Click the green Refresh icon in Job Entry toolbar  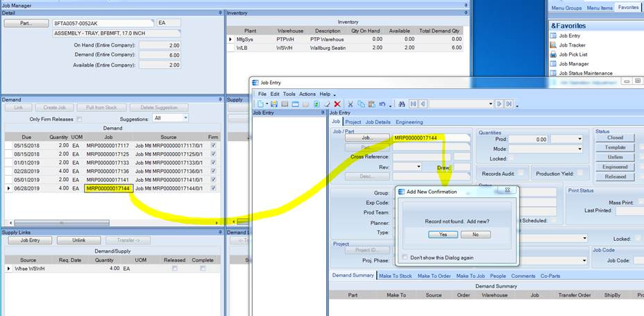click(316, 104)
